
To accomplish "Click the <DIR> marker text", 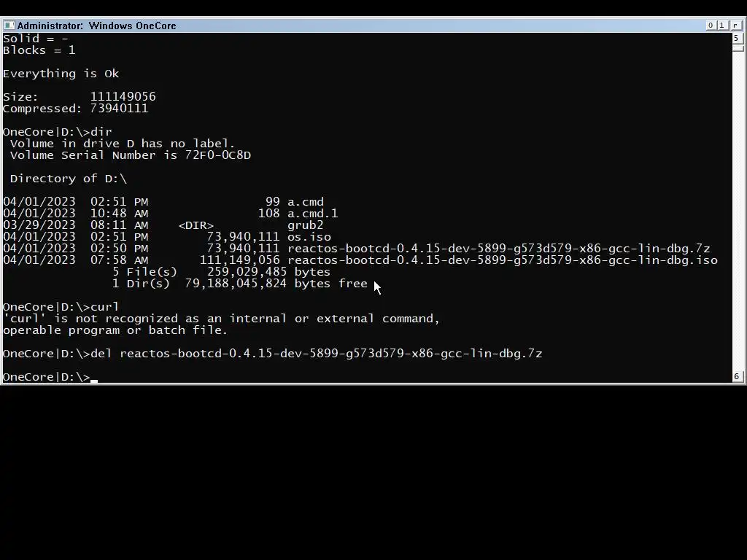I will (x=196, y=225).
